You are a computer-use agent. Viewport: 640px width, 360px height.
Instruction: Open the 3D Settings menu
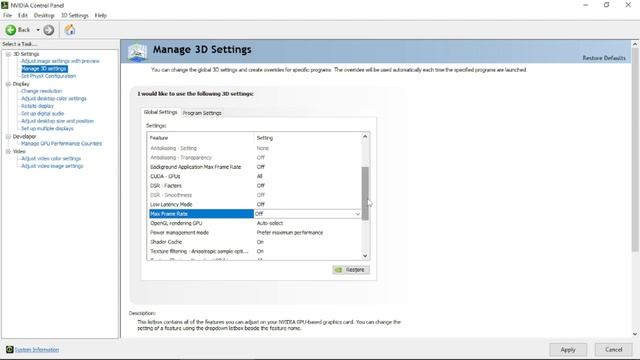[74, 16]
